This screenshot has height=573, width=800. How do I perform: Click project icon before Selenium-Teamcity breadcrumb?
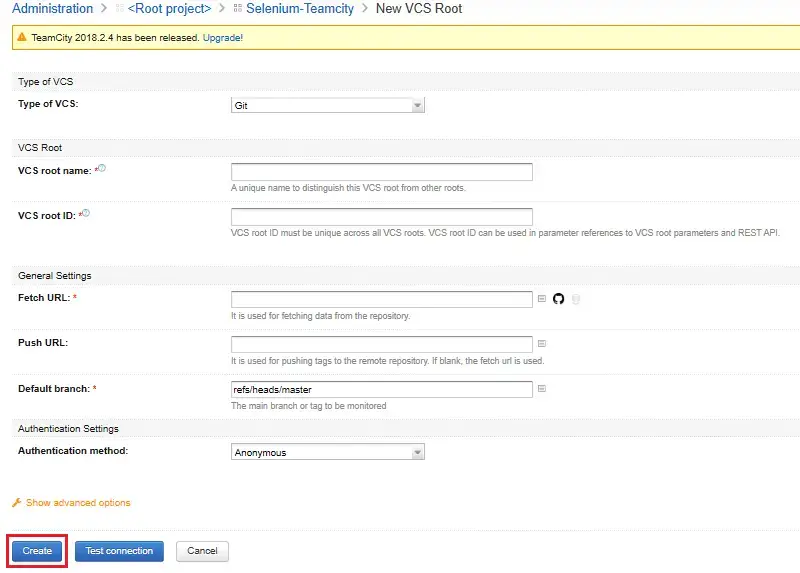point(237,8)
